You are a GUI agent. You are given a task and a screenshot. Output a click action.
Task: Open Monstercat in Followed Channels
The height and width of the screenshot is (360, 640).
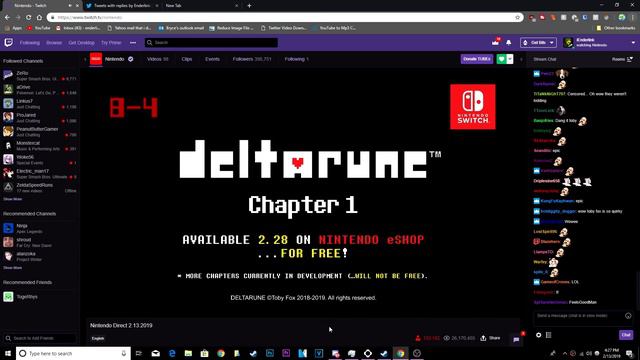click(x=40, y=146)
